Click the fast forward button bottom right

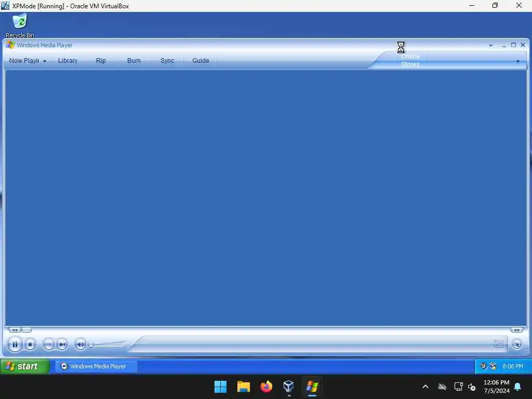517,330
